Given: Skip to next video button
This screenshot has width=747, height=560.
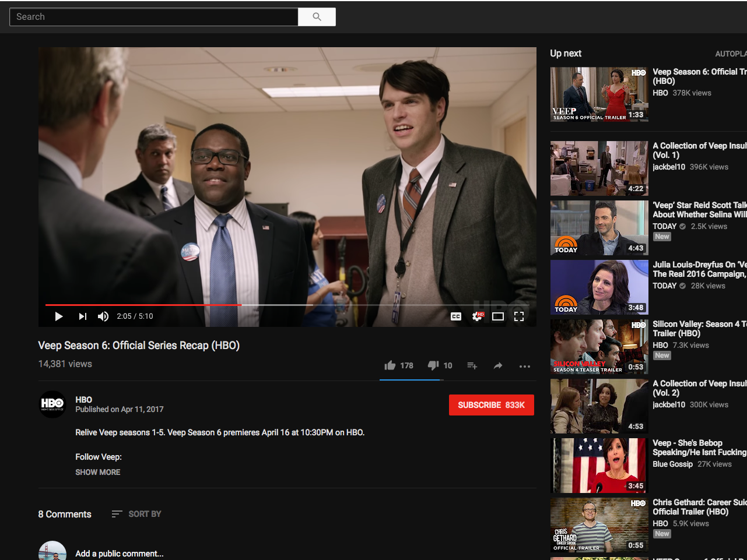Looking at the screenshot, I should [x=82, y=316].
